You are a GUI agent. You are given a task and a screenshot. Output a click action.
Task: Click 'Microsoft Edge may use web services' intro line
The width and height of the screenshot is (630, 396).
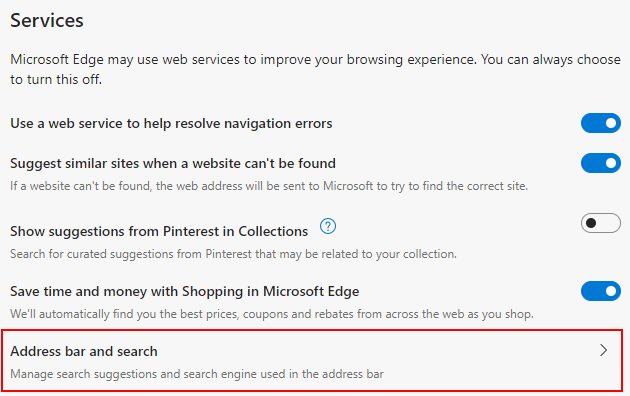tap(315, 59)
